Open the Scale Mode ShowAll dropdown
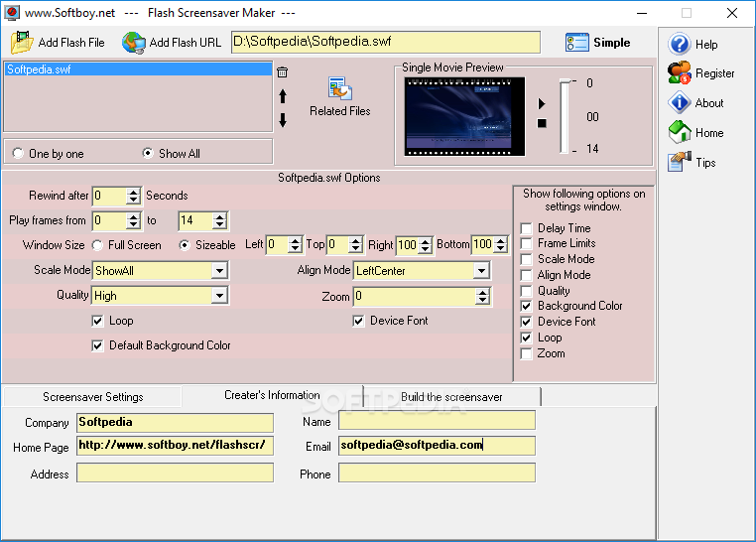 tap(220, 271)
